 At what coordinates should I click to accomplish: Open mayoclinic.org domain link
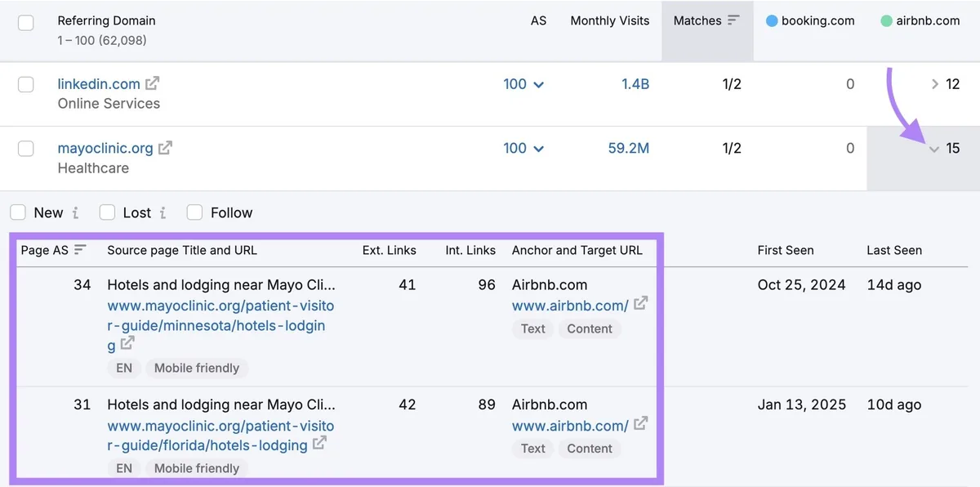point(105,149)
